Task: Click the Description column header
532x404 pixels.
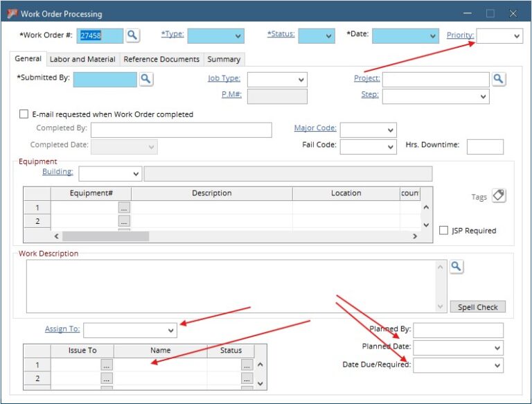Action: click(x=212, y=193)
